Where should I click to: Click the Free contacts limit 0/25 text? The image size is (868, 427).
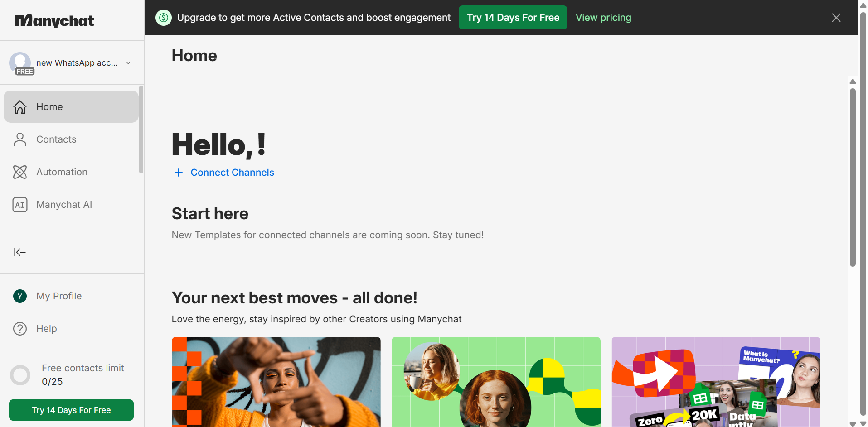pyautogui.click(x=82, y=375)
